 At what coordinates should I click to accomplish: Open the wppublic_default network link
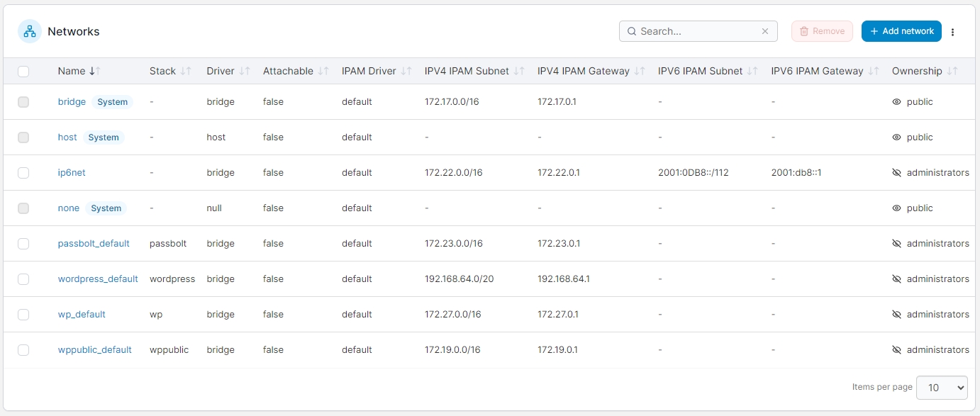(95, 350)
